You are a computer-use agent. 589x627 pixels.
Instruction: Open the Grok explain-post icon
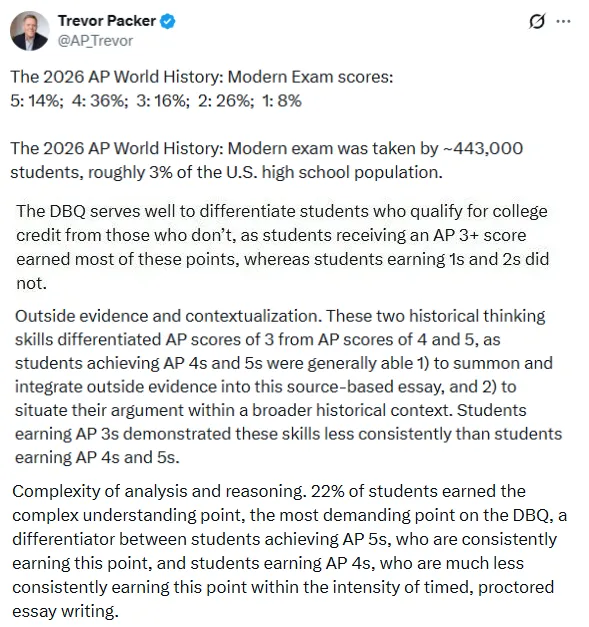537,21
